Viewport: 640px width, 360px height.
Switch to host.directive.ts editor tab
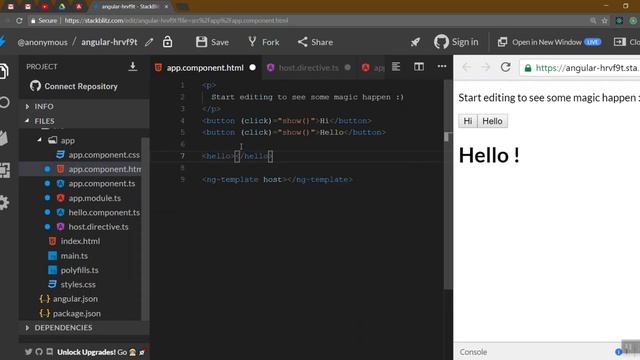pyautogui.click(x=309, y=68)
